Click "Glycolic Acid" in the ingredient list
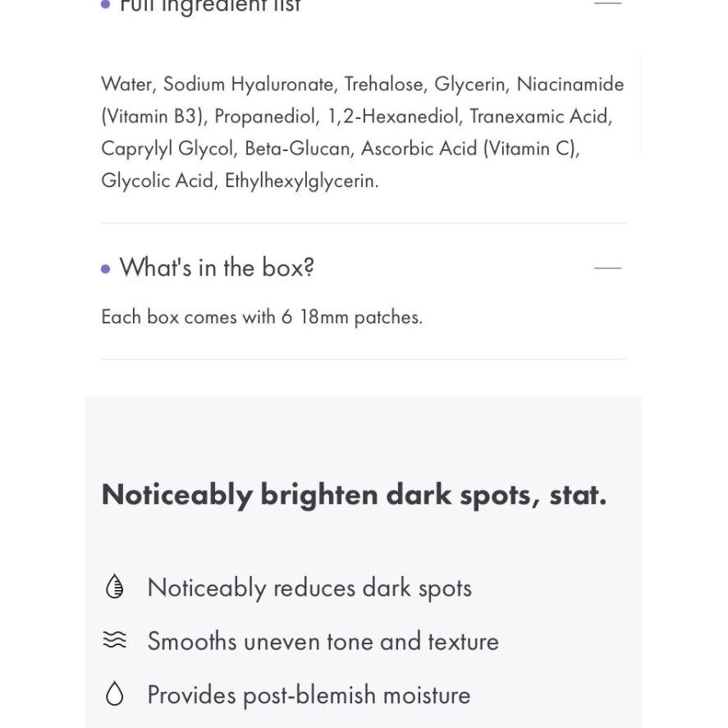 coord(157,181)
